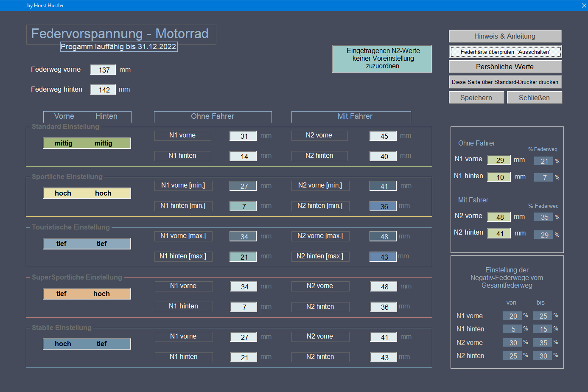The image size is (588, 392).
Task: Select SuperSportliche Einstellung tief hoch bar
Action: click(87, 294)
